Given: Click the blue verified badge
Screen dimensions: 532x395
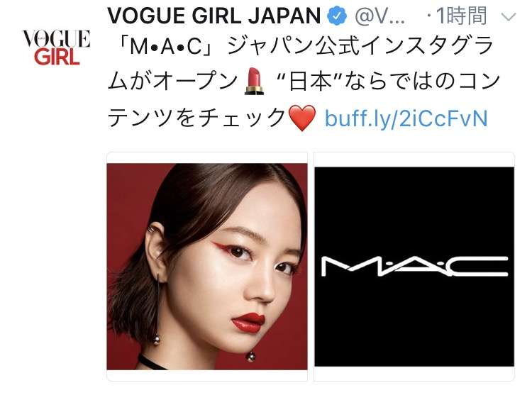Looking at the screenshot, I should [337, 16].
